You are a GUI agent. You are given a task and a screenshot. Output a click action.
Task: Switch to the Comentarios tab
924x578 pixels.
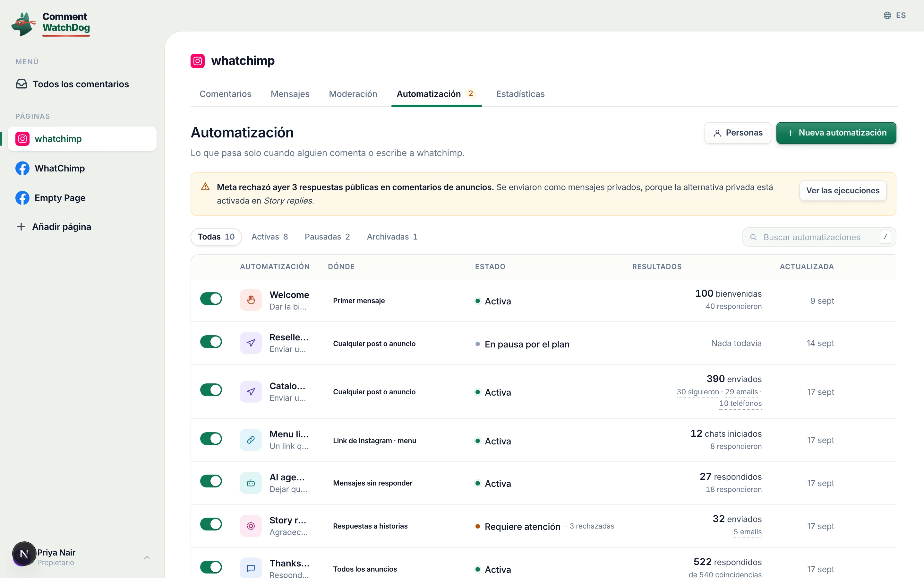tap(225, 94)
